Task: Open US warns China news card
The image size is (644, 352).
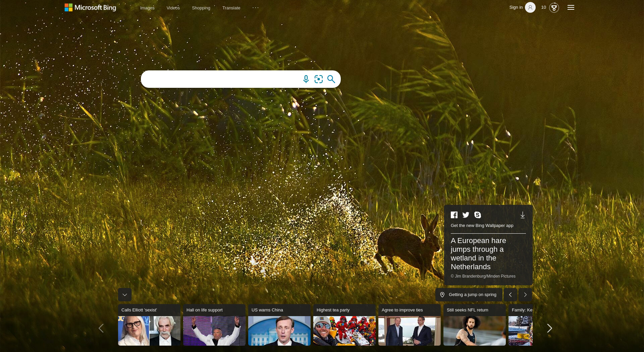Action: (279, 325)
